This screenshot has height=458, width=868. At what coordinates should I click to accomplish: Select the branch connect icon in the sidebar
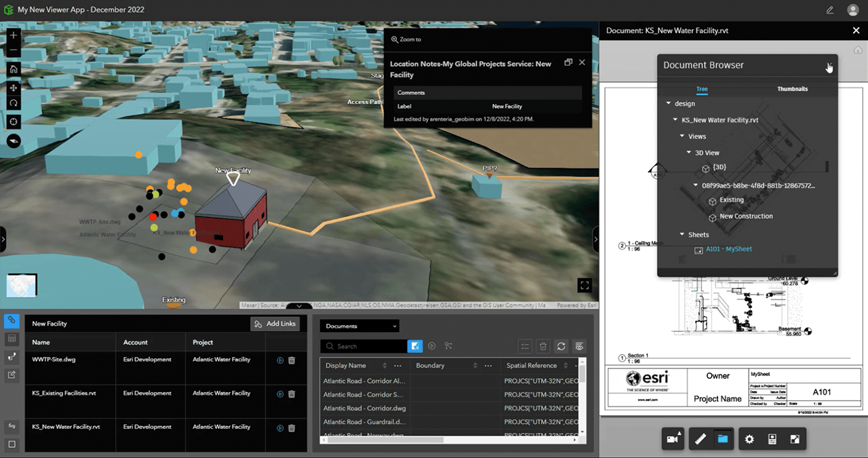(x=12, y=356)
